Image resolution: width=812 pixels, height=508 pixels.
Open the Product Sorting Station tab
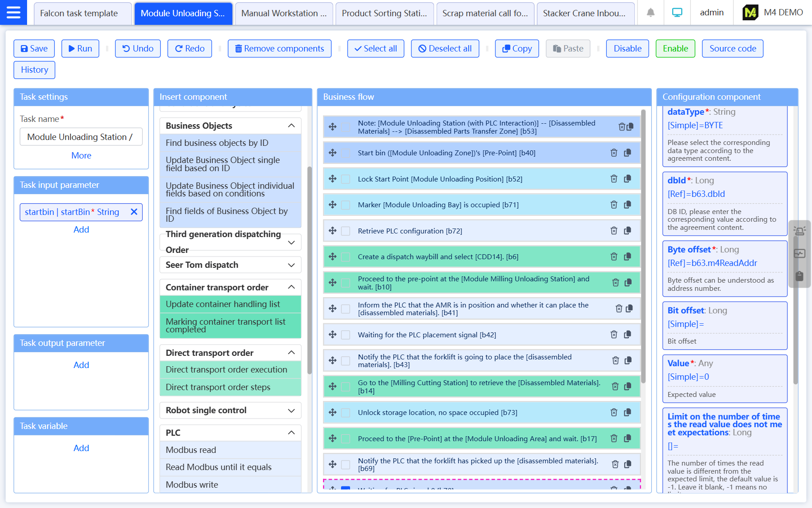click(x=384, y=13)
